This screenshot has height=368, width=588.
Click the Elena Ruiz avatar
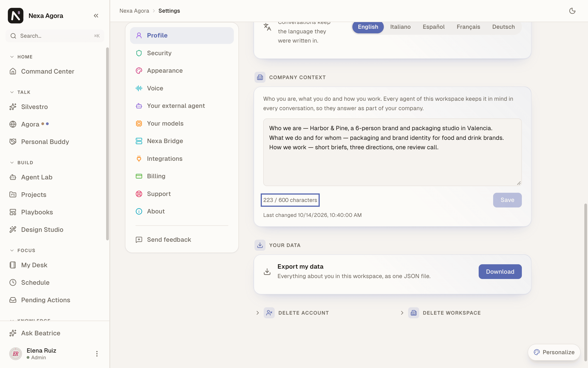click(16, 354)
